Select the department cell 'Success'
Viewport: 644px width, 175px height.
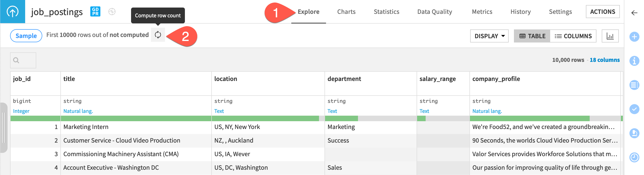pyautogui.click(x=371, y=141)
